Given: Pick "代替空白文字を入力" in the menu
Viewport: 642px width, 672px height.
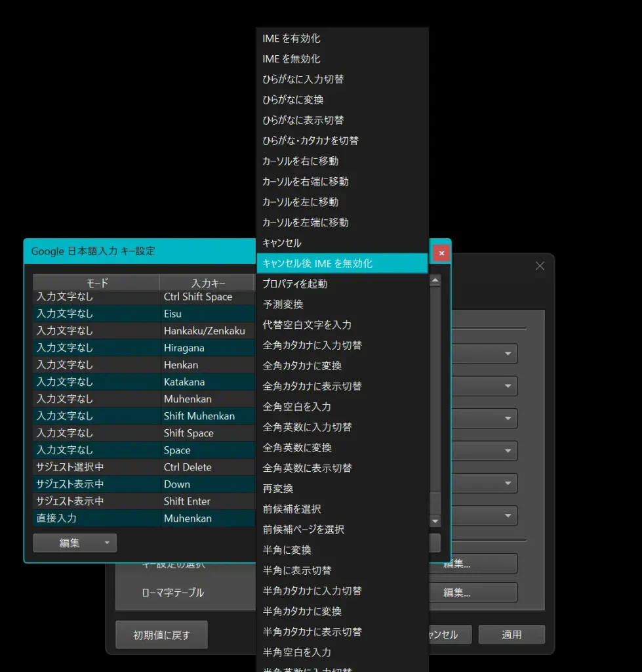Looking at the screenshot, I should coord(342,325).
